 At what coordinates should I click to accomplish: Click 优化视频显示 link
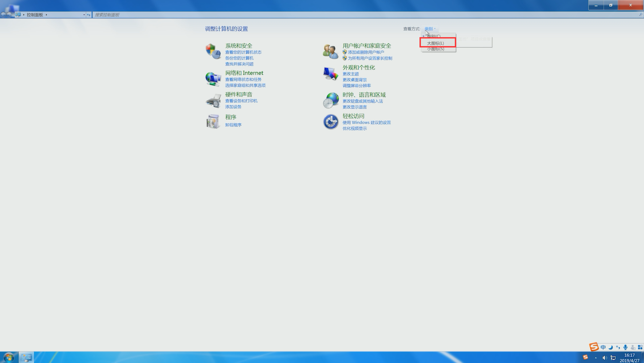355,128
